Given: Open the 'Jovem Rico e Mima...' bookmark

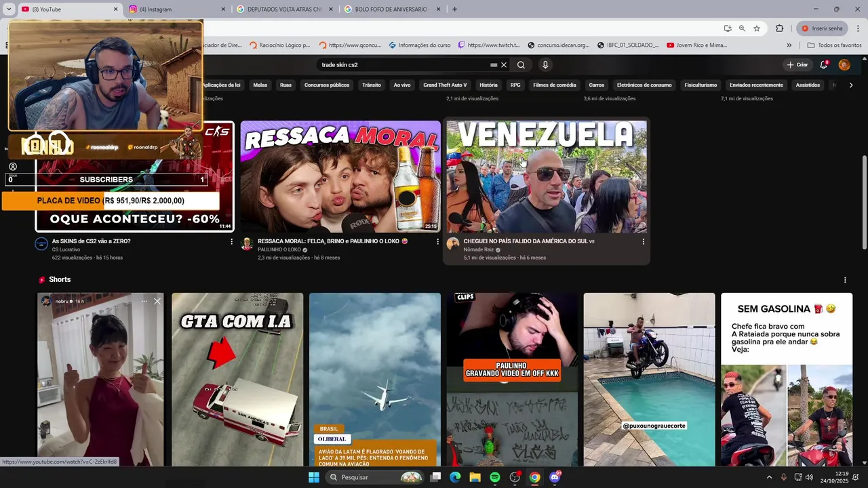Looking at the screenshot, I should point(696,45).
